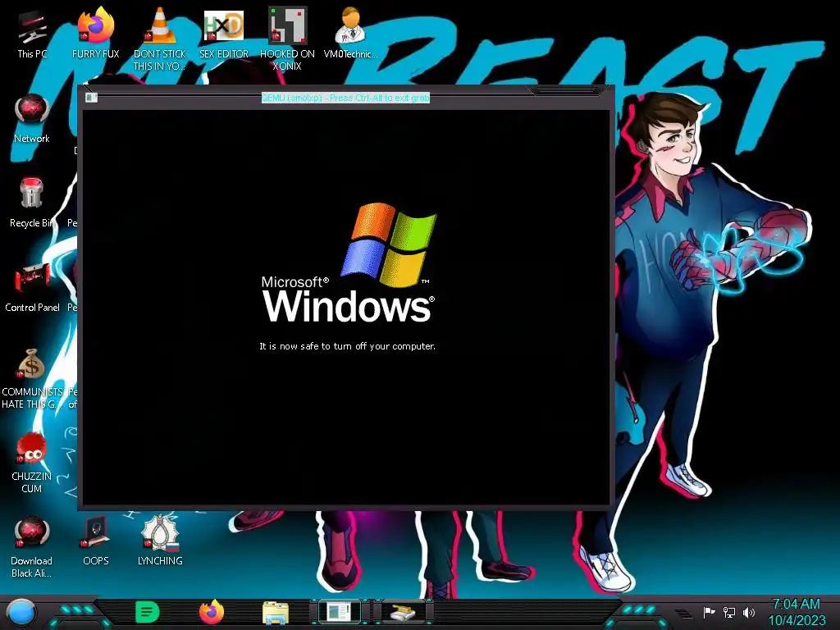Open File Explorer from the taskbar
The height and width of the screenshot is (630, 840).
(x=276, y=612)
